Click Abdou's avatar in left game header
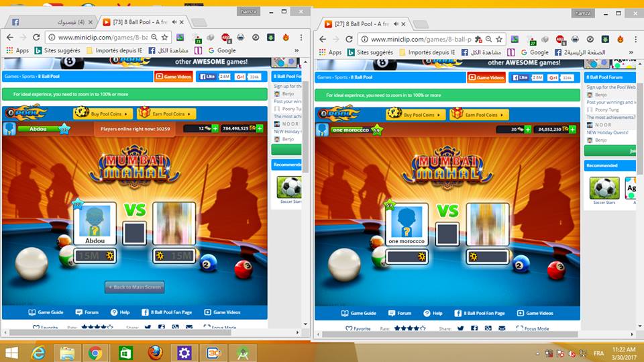 [x=9, y=129]
